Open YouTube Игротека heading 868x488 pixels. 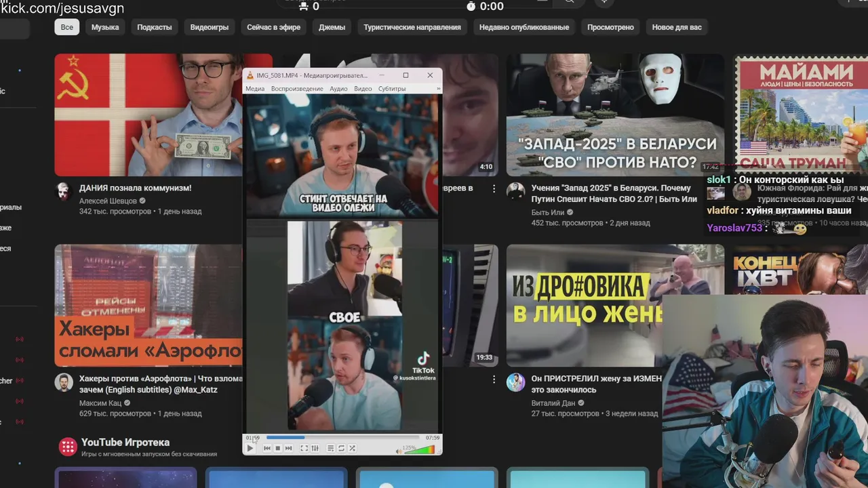coord(125,443)
